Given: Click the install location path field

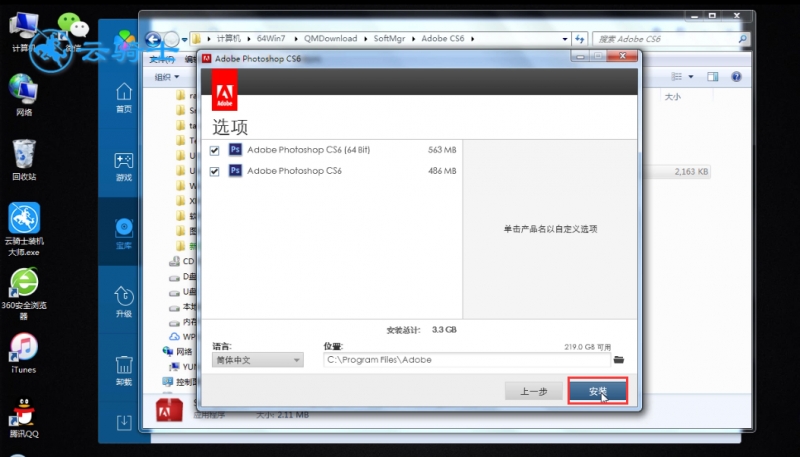Looking at the screenshot, I should (x=467, y=360).
